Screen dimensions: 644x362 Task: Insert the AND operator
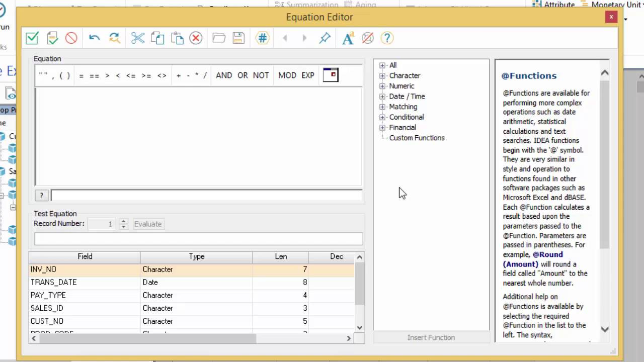click(x=224, y=75)
